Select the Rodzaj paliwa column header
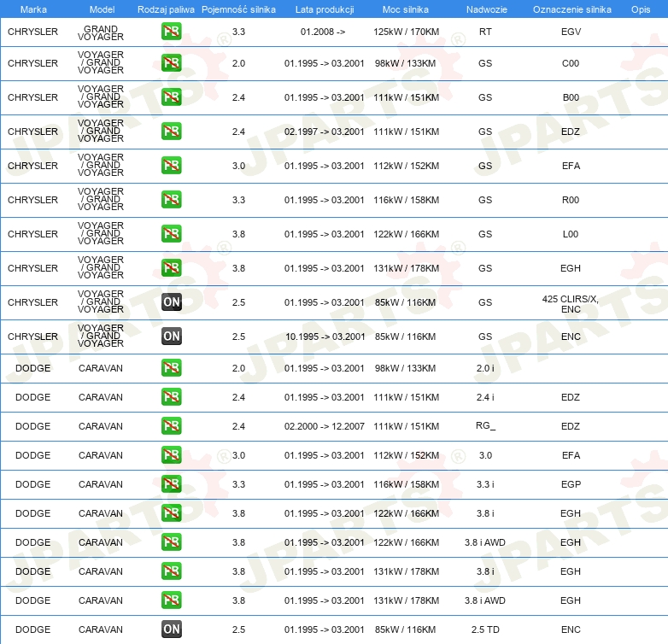Image resolution: width=668 pixels, height=644 pixels. pyautogui.click(x=166, y=9)
